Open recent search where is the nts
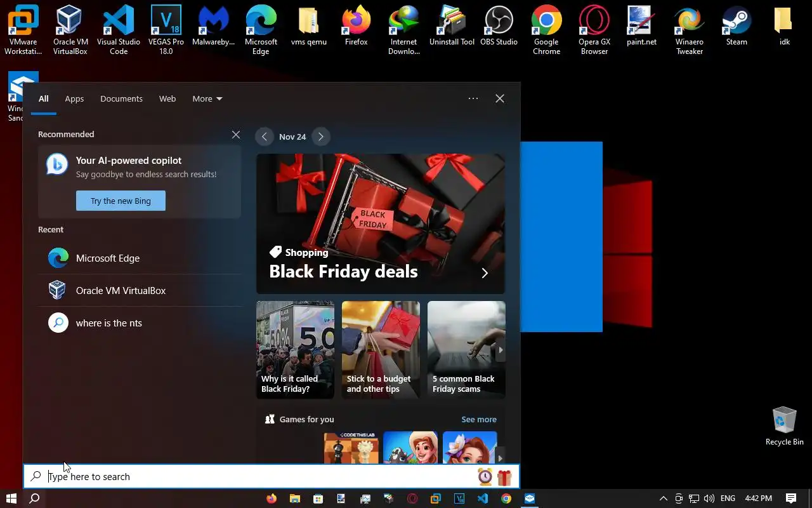The height and width of the screenshot is (508, 812). pos(140,323)
